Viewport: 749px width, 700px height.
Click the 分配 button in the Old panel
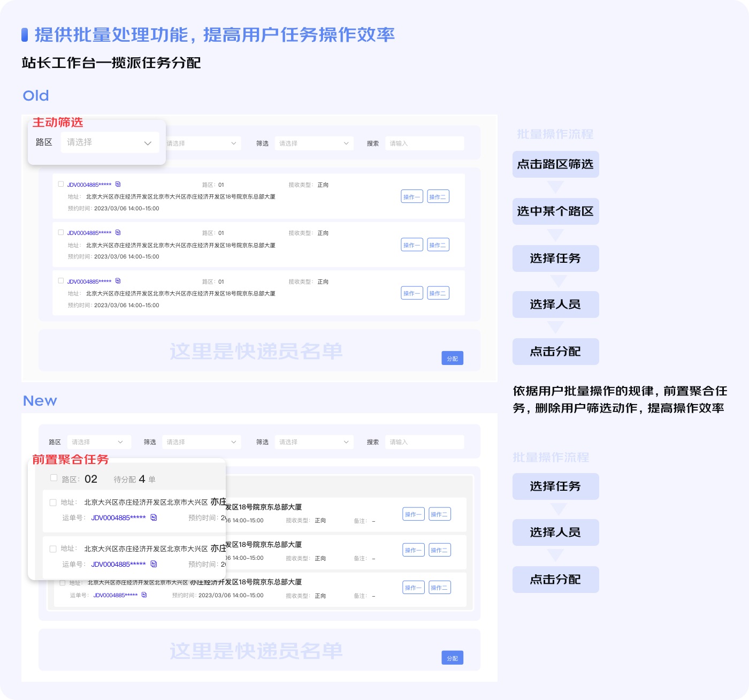point(452,359)
